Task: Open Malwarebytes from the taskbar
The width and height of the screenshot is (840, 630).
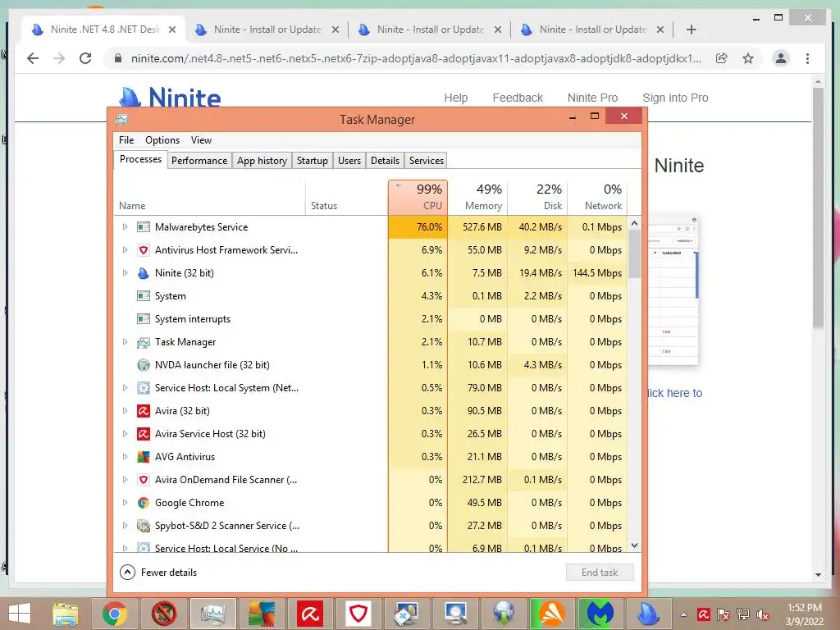Action: click(600, 614)
